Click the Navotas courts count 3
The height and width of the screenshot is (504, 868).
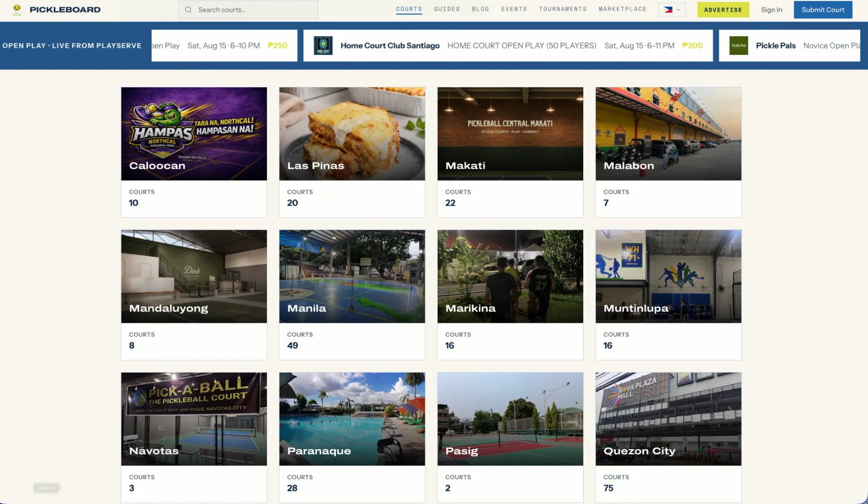pos(132,488)
